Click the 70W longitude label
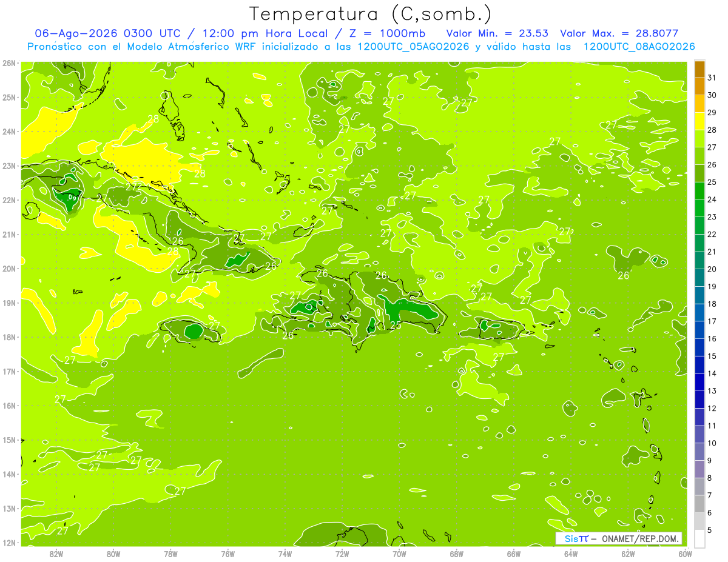Screen dimensions: 728x562 pyautogui.click(x=399, y=554)
